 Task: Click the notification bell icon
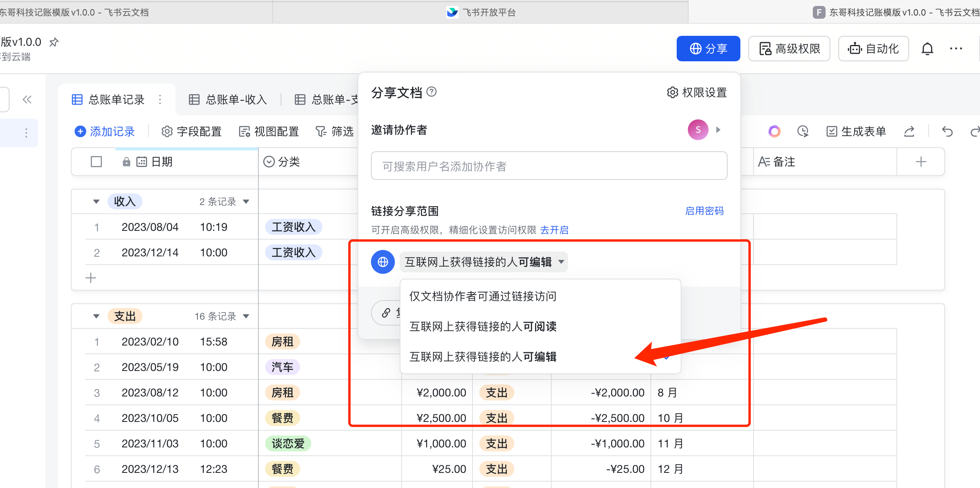pos(927,49)
